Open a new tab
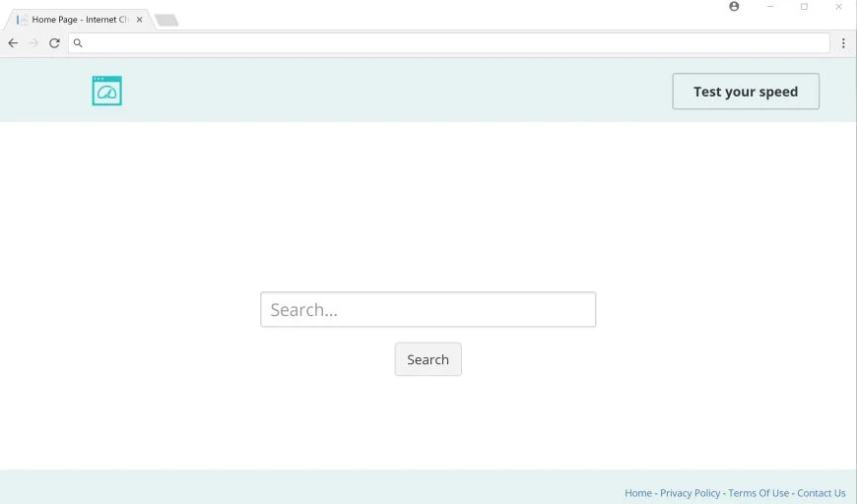The width and height of the screenshot is (857, 504). point(166,21)
